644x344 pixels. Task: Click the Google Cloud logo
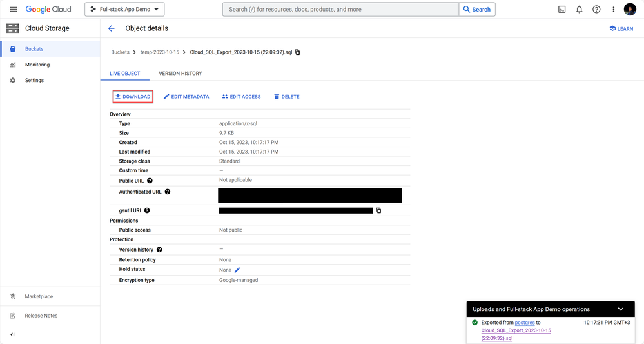pos(48,9)
